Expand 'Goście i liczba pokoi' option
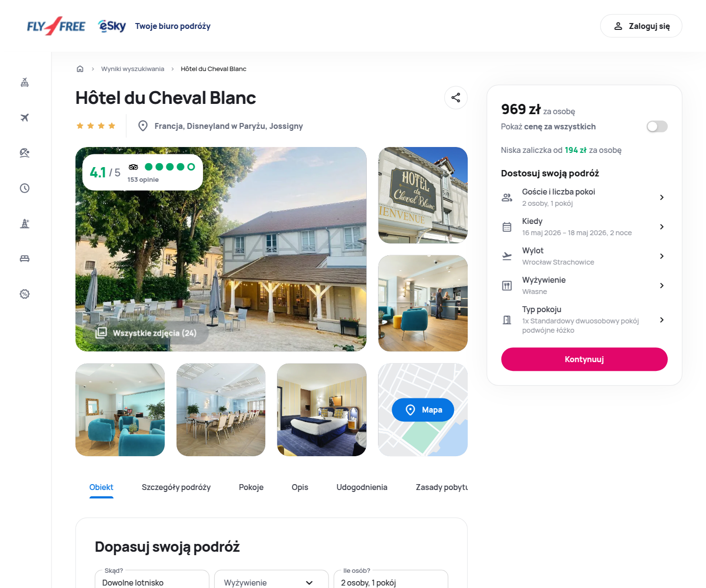Viewport: 706px width, 588px height. [584, 197]
